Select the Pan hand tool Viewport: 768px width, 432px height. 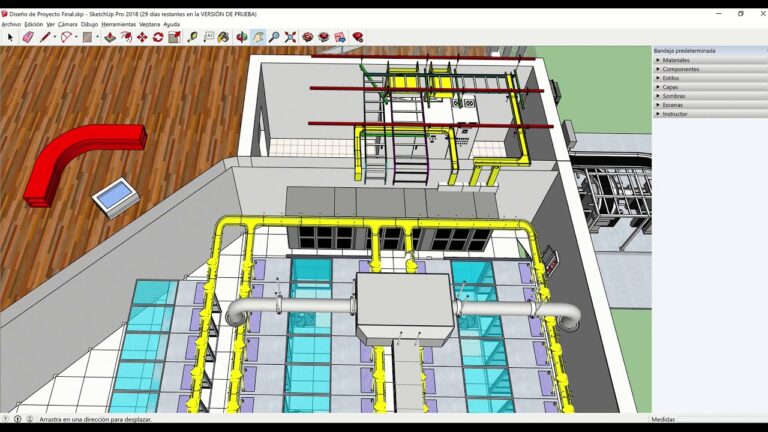258,37
